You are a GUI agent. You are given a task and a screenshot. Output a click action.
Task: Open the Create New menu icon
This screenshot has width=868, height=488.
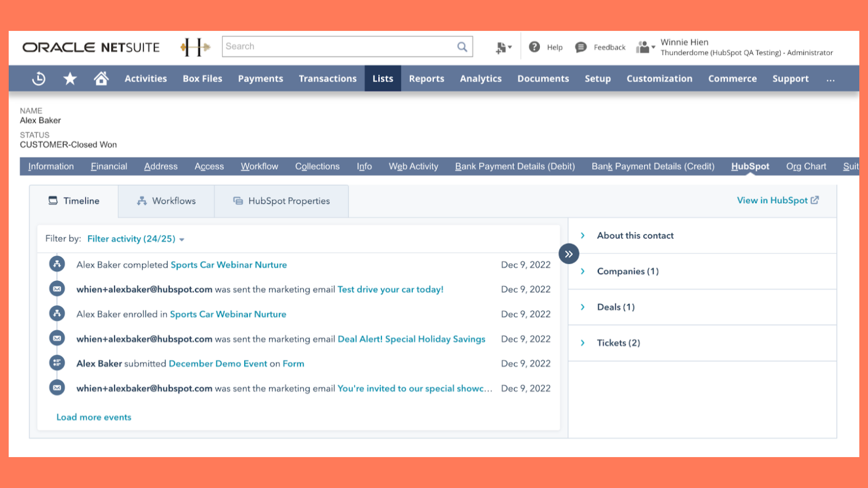503,48
